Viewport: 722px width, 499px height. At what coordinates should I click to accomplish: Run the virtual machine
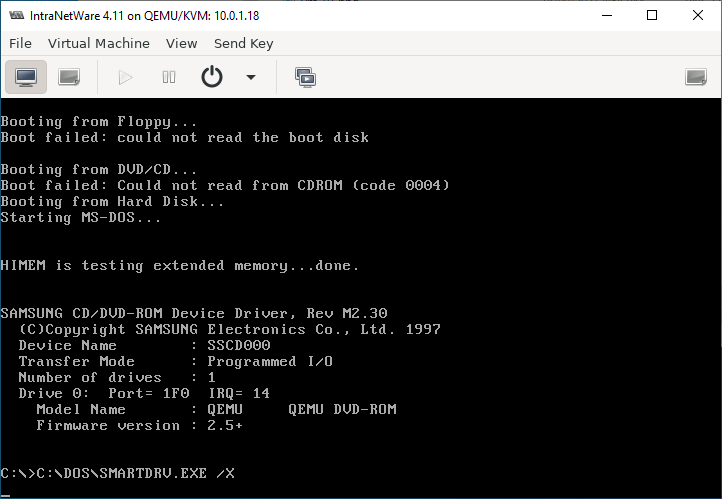[x=125, y=77]
